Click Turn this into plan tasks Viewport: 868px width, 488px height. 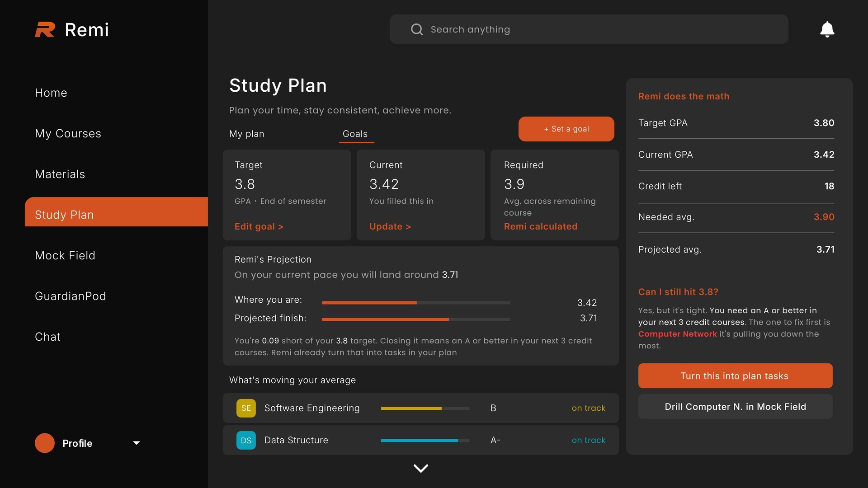[x=735, y=375]
